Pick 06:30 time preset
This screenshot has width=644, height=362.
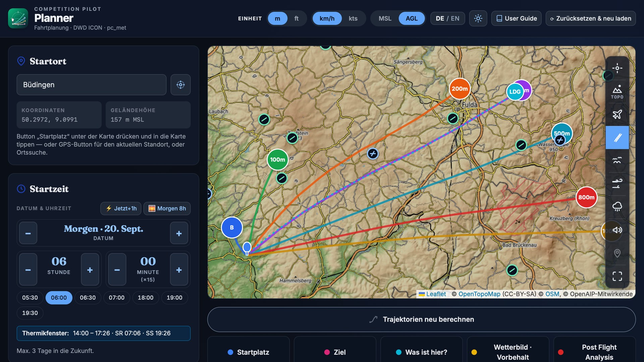[x=88, y=298]
